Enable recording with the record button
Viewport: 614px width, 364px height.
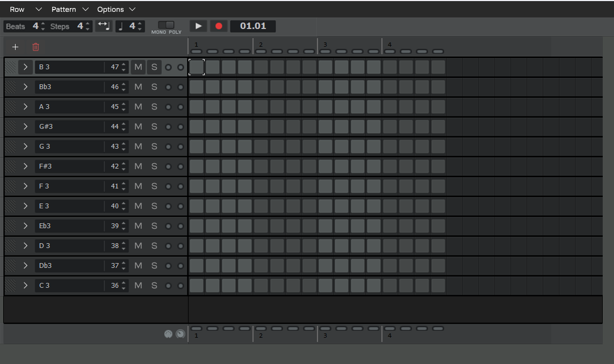click(219, 26)
